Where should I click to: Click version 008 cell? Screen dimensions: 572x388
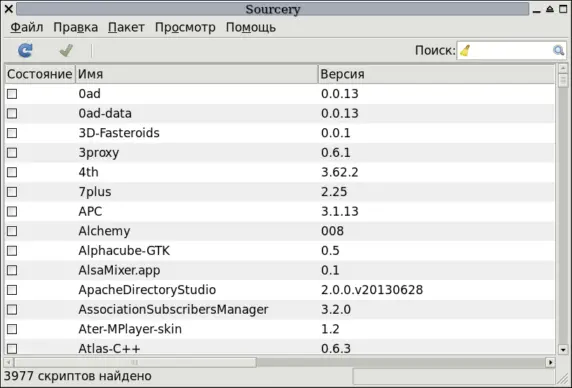332,231
